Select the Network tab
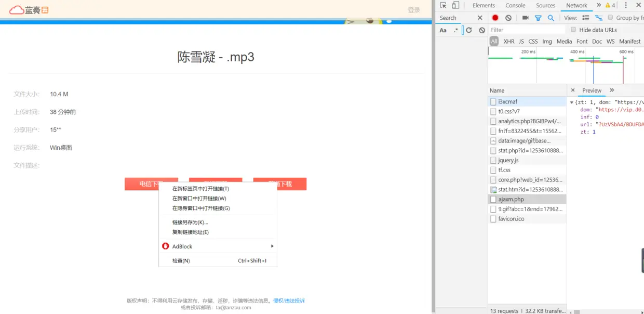This screenshot has height=314, width=644. [x=576, y=5]
